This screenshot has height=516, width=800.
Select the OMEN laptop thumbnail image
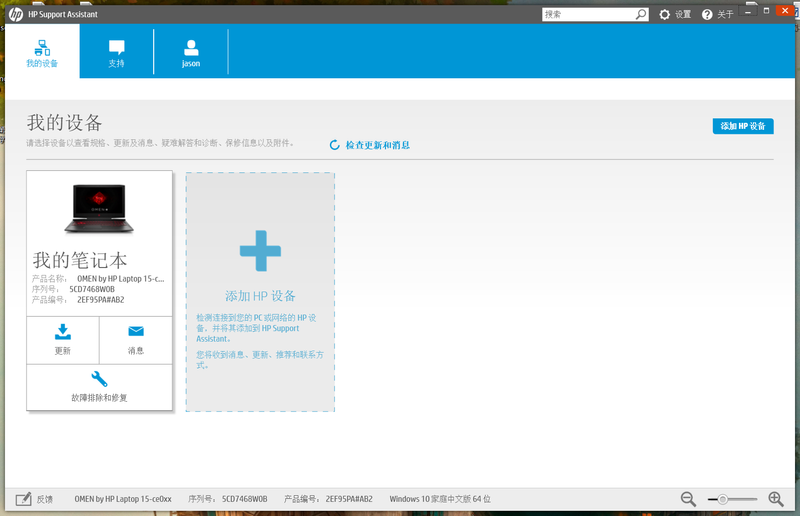(99, 209)
